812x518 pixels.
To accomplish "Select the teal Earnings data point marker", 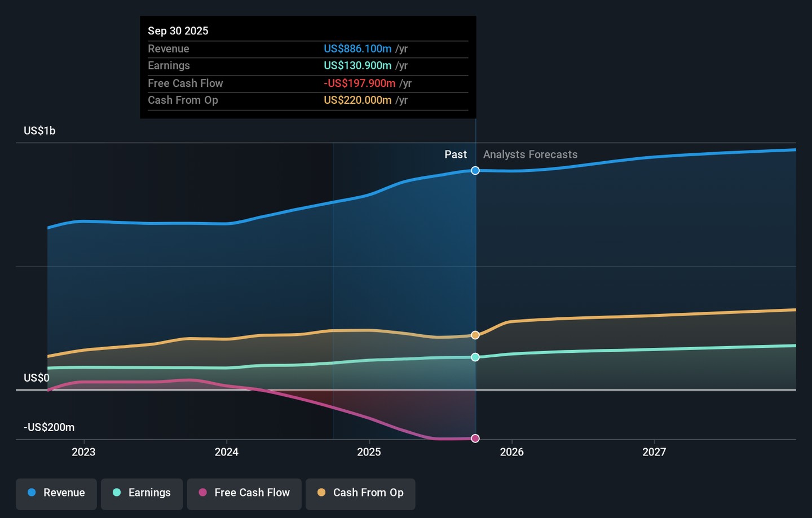I will (475, 357).
